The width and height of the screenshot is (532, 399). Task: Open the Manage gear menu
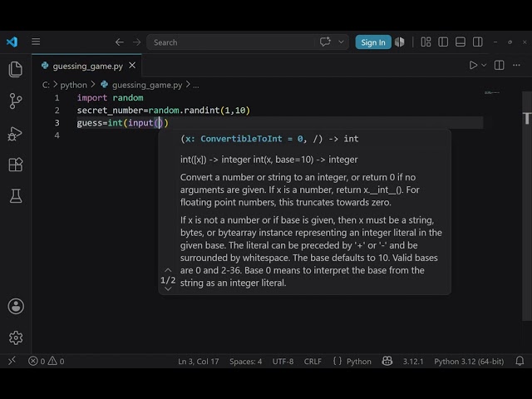pyautogui.click(x=16, y=338)
